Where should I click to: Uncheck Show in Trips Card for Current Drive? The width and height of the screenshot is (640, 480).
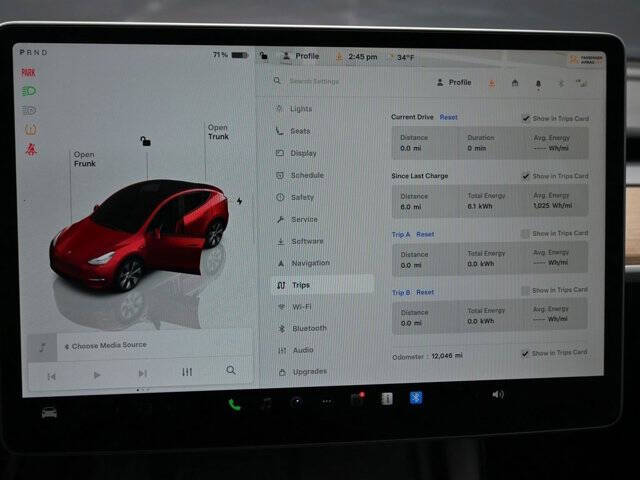pos(526,119)
